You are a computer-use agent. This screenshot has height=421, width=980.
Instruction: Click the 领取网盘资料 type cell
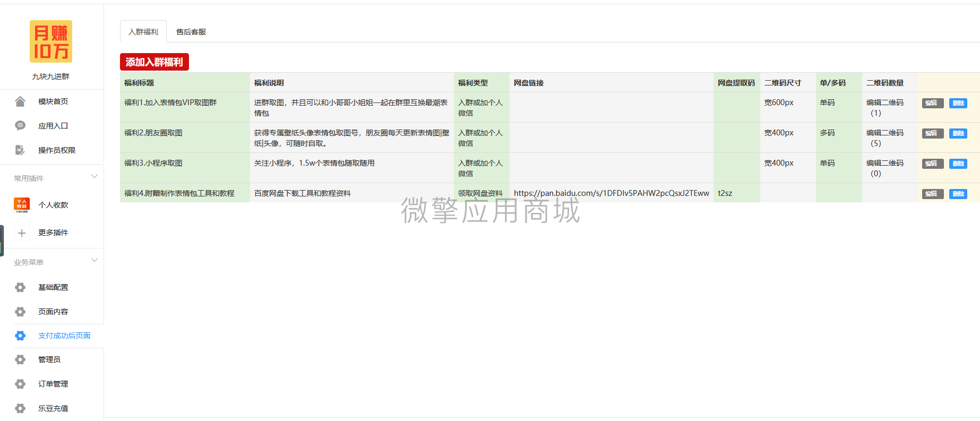[x=480, y=193]
